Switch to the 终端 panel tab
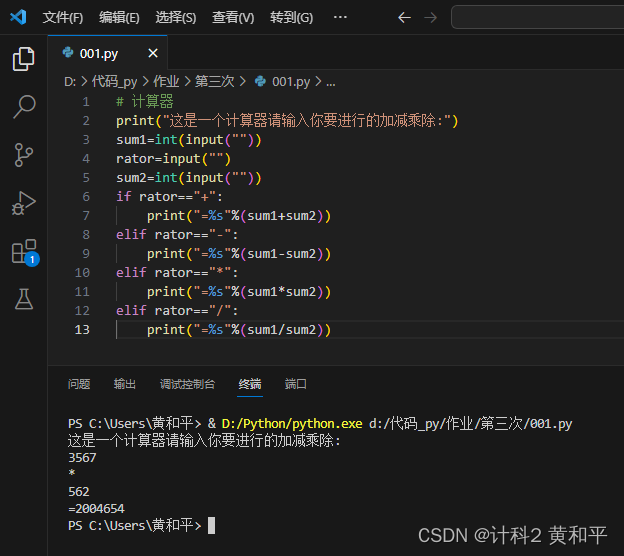This screenshot has height=556, width=624. [250, 384]
